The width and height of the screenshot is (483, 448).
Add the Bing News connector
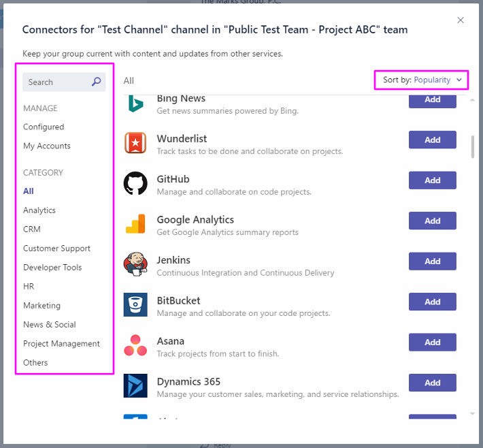(433, 101)
